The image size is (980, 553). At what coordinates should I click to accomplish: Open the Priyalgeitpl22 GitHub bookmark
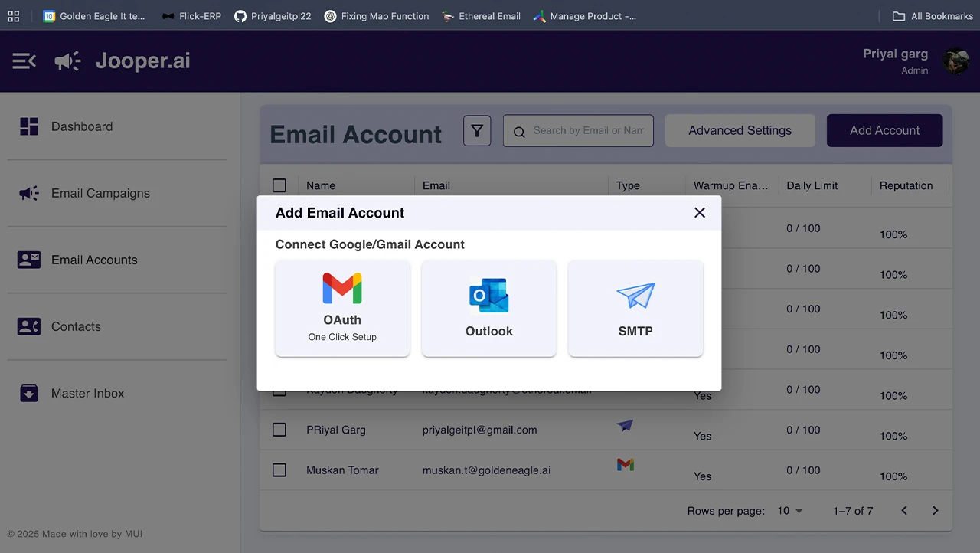pos(273,16)
